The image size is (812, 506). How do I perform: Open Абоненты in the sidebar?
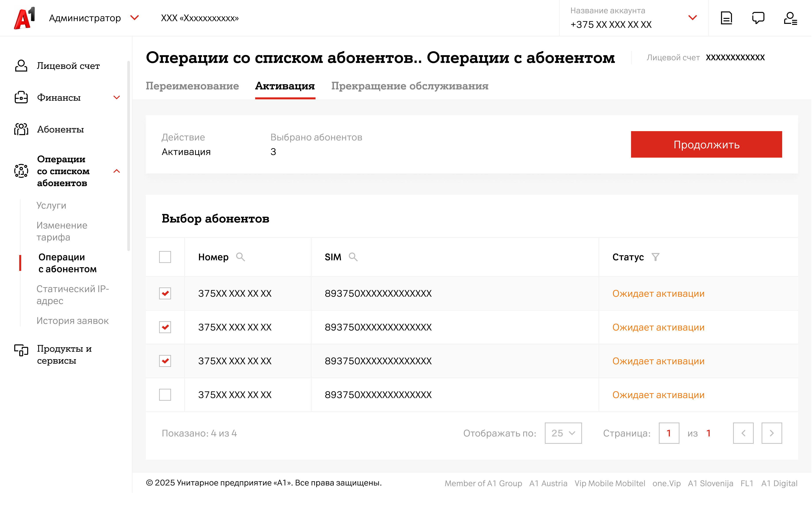[x=60, y=130]
